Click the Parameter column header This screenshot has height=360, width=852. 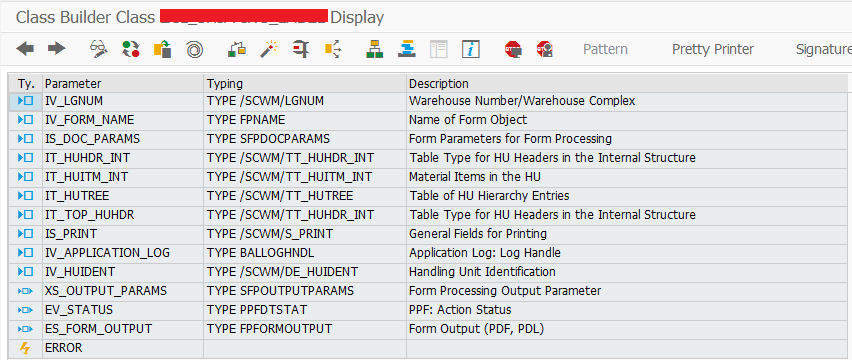click(x=123, y=84)
